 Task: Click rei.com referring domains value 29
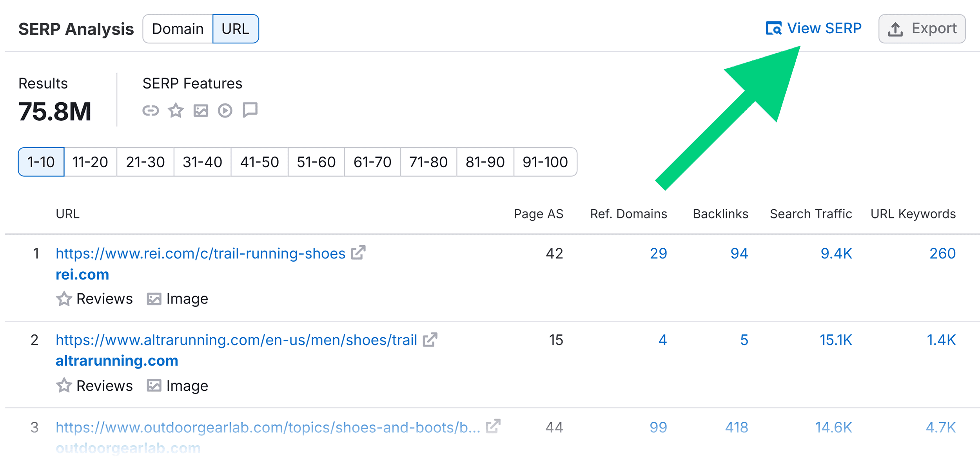[659, 253]
